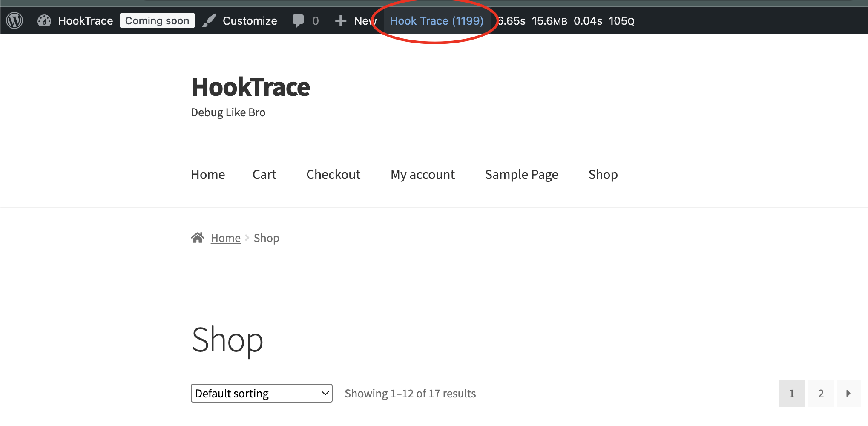Image resolution: width=868 pixels, height=426 pixels.
Task: Click the WordPress logo in the admin bar
Action: coord(14,20)
